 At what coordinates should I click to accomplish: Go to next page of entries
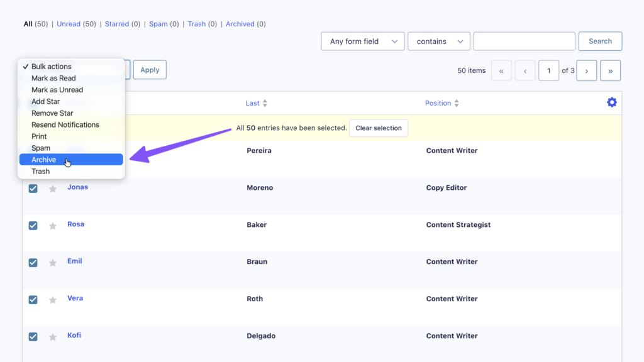(x=587, y=70)
